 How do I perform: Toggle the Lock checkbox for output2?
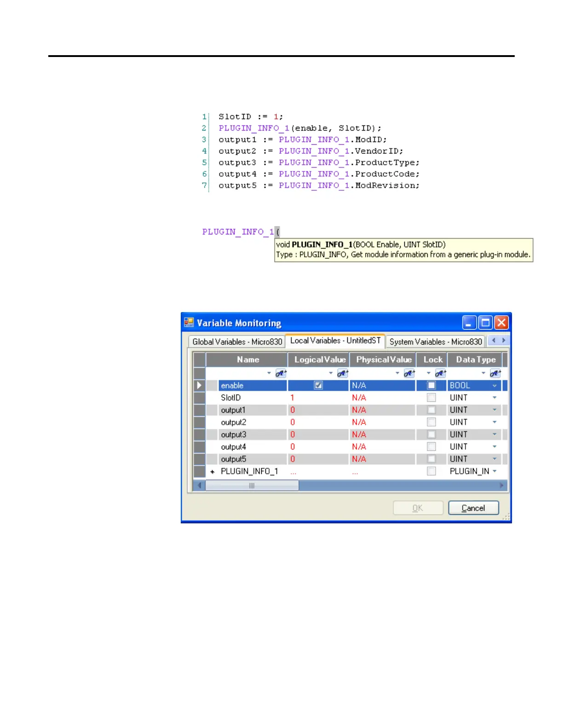(x=431, y=422)
